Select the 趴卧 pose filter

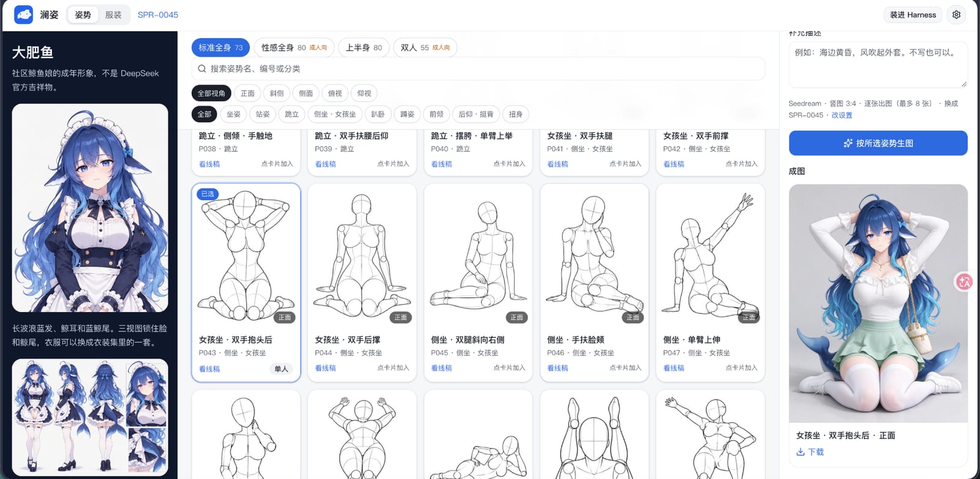378,114
